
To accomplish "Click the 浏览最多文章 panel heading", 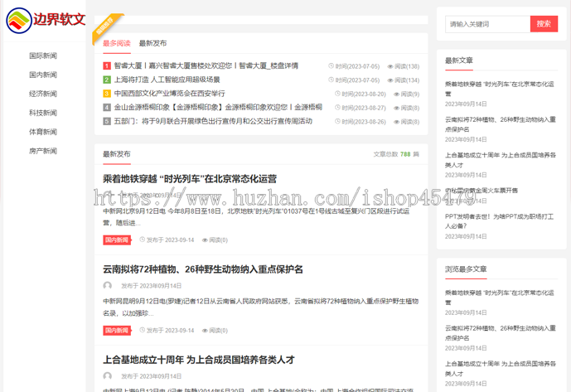I will [x=466, y=269].
